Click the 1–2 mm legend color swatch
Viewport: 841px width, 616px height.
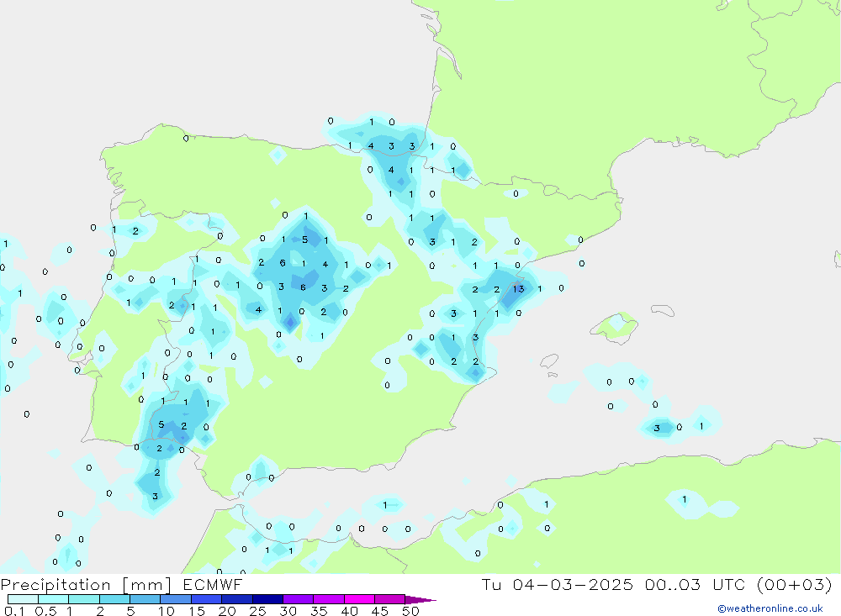(83, 599)
